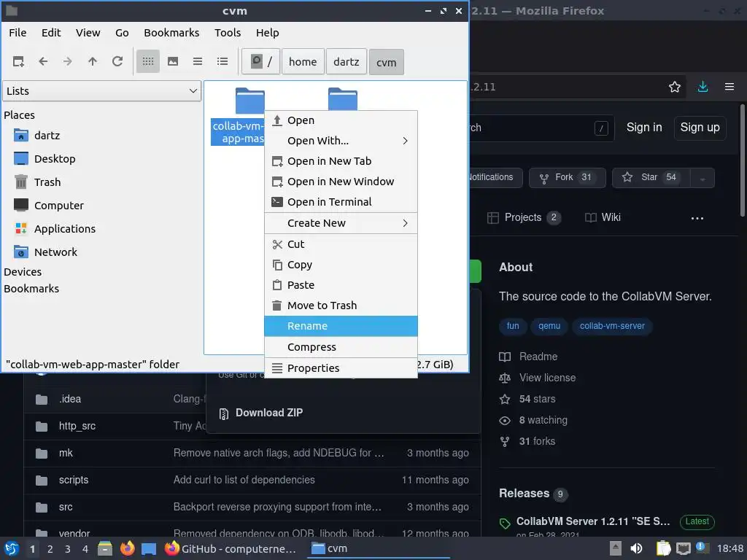Expand the Open With submenu
This screenshot has height=560, width=747.
pos(341,141)
